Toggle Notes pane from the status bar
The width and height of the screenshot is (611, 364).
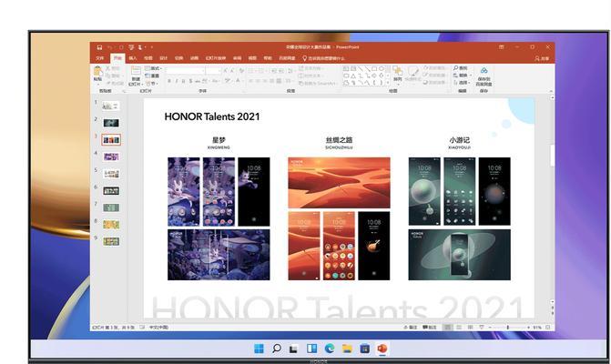[411, 328]
